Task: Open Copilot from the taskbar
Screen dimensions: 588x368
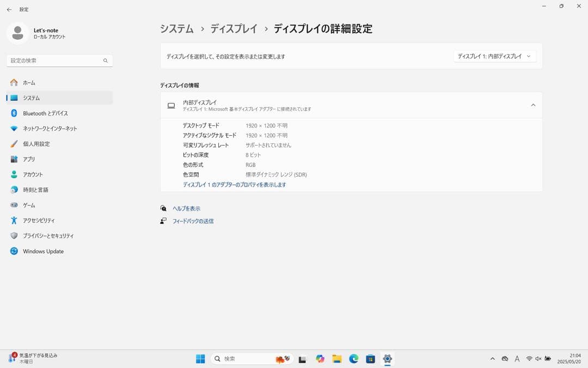Action: click(320, 359)
